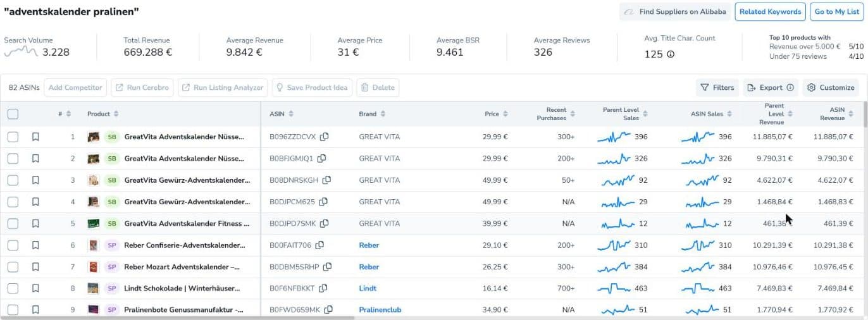Click SB badge on row 3
This screenshot has width=868, height=320.
(x=112, y=180)
